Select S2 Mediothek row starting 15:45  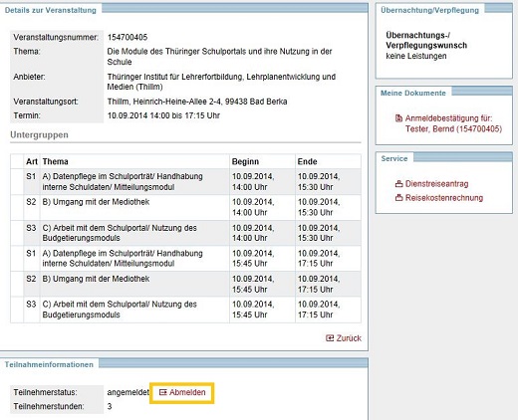(x=185, y=284)
